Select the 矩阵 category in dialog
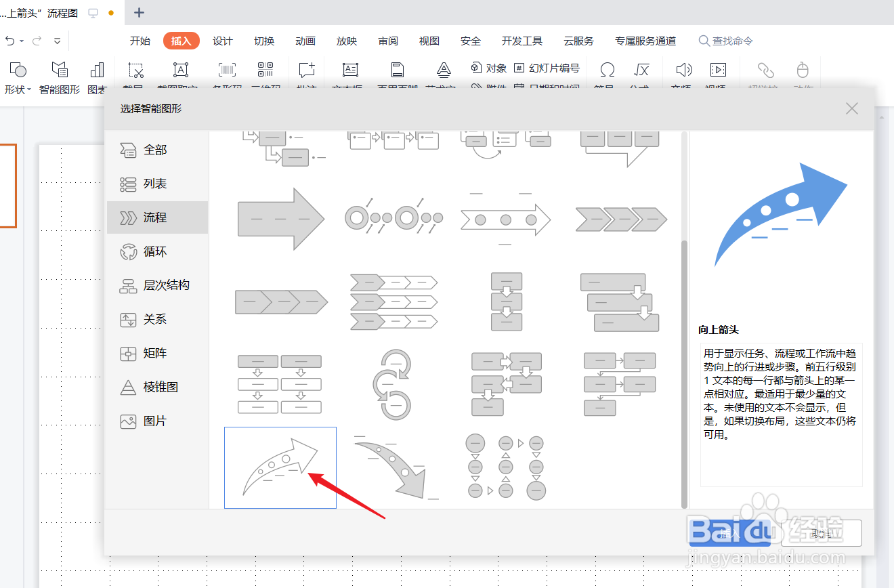Screen dimensions: 894x588 pos(157,353)
